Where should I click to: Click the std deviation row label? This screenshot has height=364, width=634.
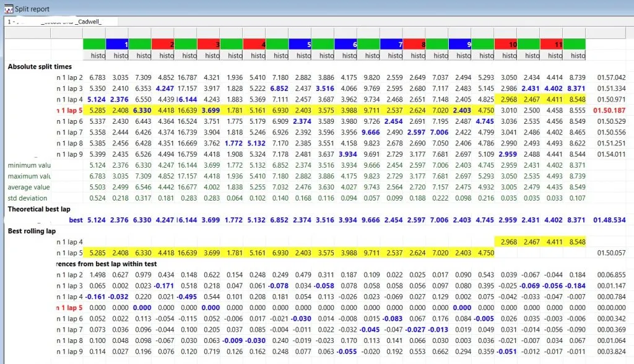[27, 197]
